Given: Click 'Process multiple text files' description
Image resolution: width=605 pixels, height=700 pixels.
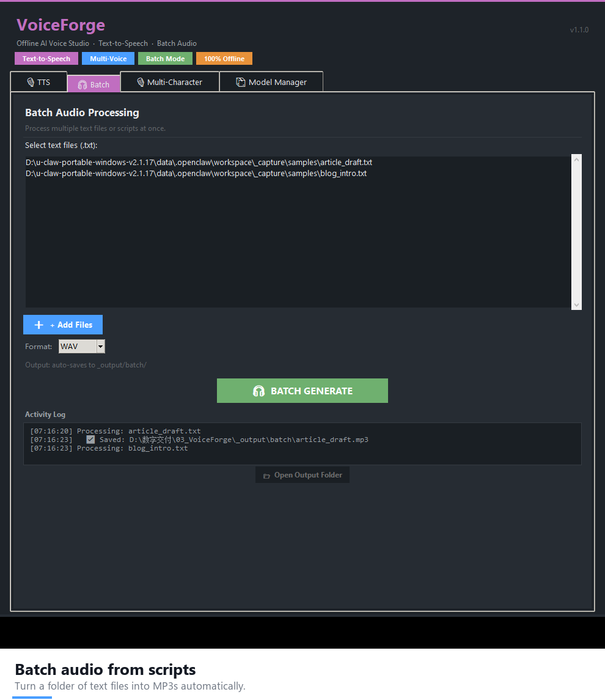Looking at the screenshot, I should 95,128.
